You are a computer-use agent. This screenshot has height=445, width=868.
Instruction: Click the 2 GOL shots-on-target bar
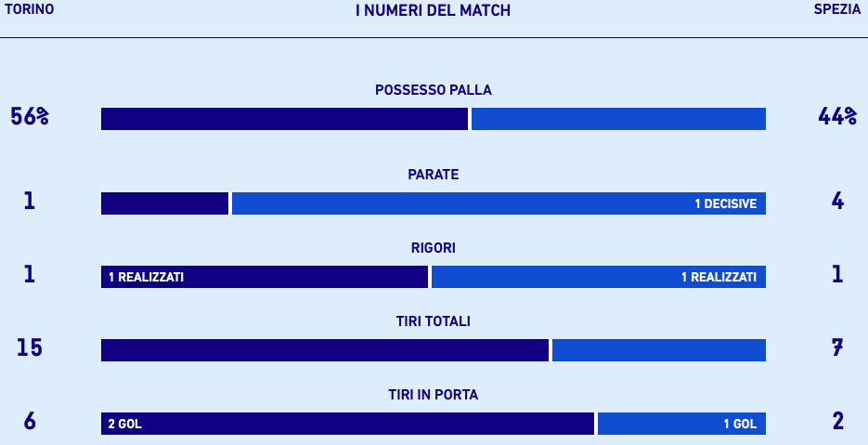(x=347, y=424)
